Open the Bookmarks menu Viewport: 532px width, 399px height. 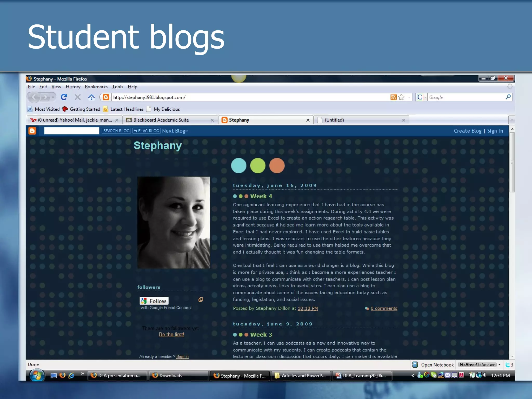96,87
